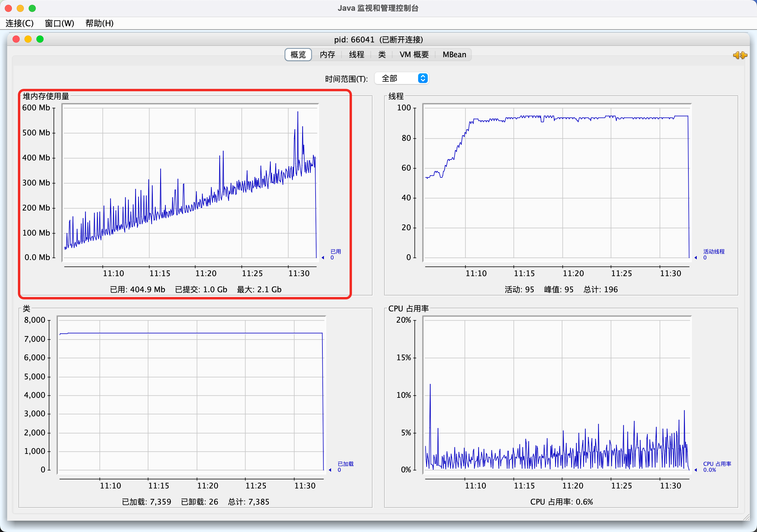
Task: Open the 类 tab
Action: 382,55
